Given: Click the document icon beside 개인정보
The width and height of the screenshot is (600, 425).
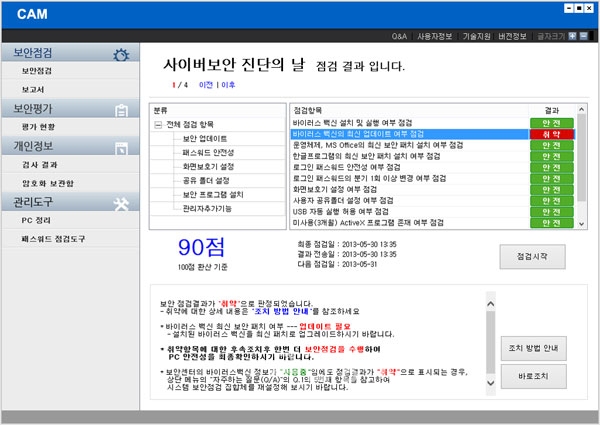Looking at the screenshot, I should [120, 146].
